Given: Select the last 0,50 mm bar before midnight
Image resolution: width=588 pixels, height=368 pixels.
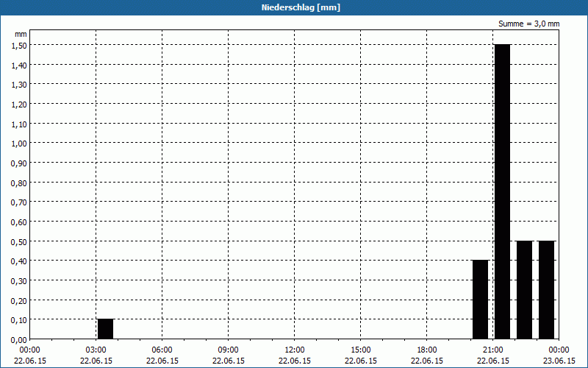Looking at the screenshot, I should coord(546,290).
